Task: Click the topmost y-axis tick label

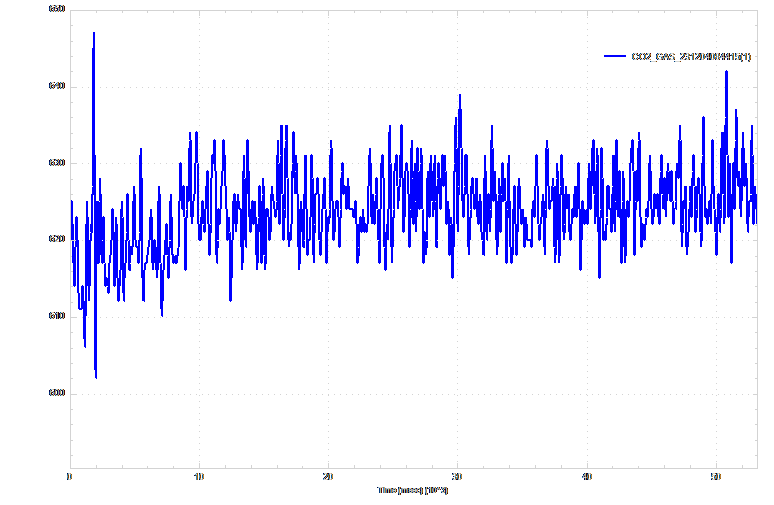Action: point(57,9)
